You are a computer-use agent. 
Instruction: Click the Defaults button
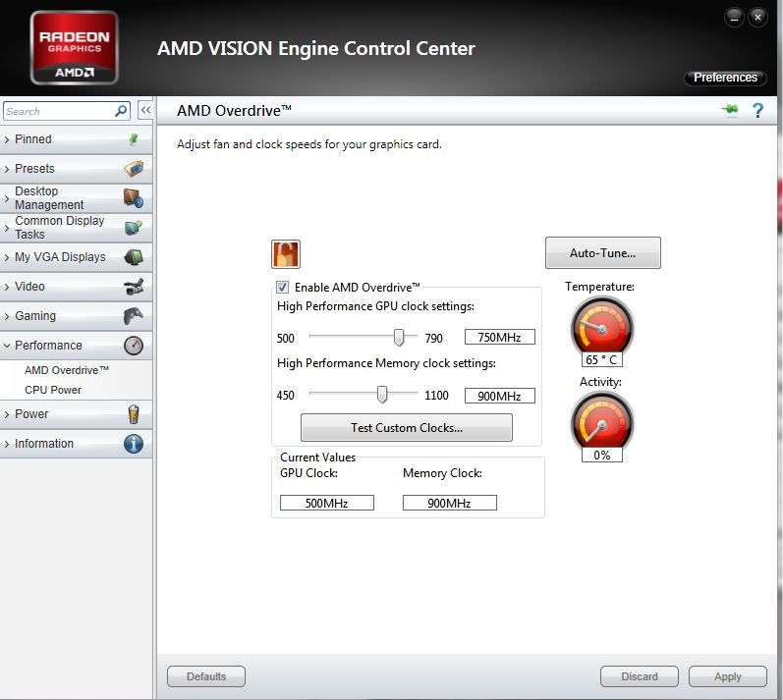coord(206,676)
